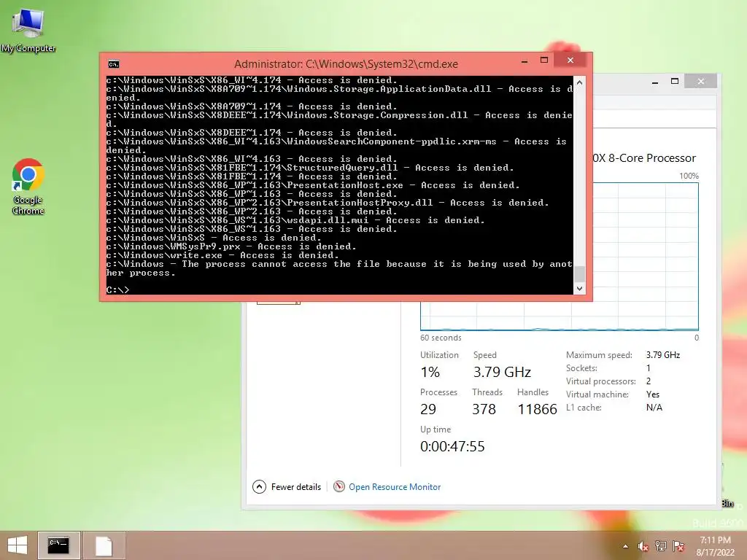Open the network tray icon

pos(660,546)
